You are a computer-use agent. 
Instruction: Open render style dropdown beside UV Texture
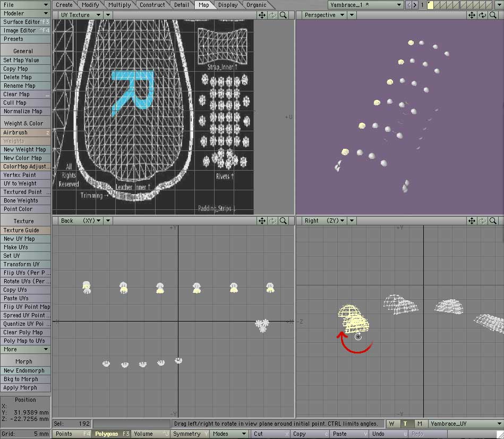click(108, 15)
